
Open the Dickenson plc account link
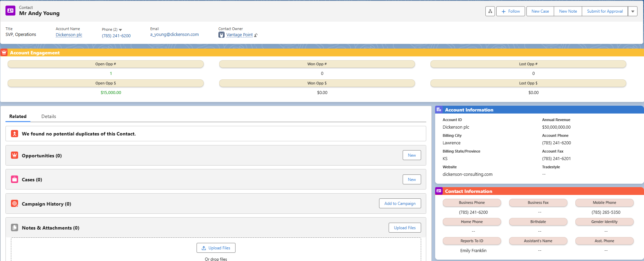point(69,35)
